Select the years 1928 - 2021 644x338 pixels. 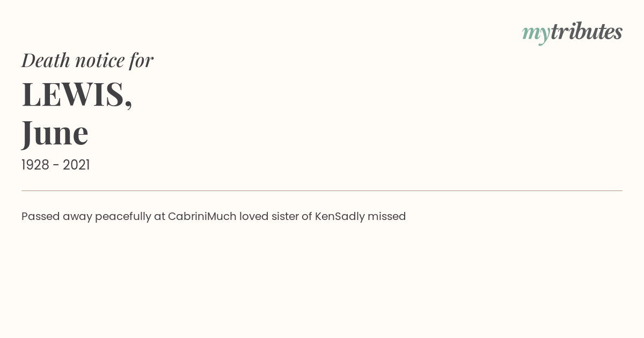click(56, 165)
